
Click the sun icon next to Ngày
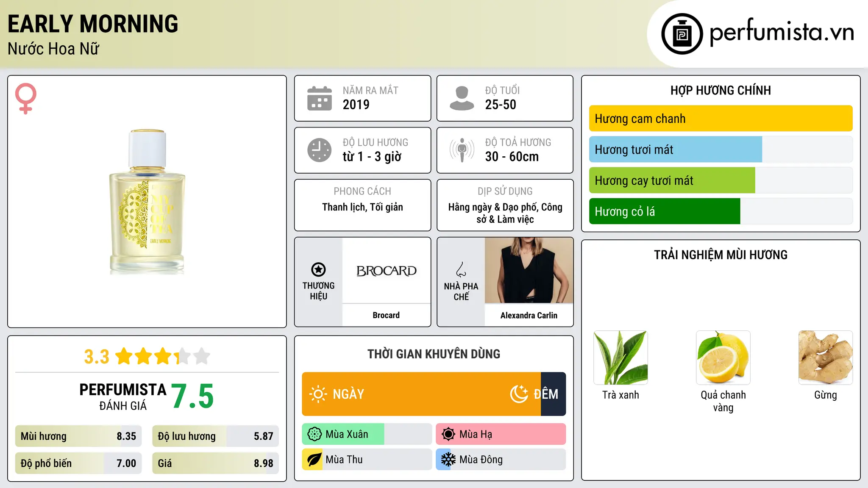[x=318, y=394]
